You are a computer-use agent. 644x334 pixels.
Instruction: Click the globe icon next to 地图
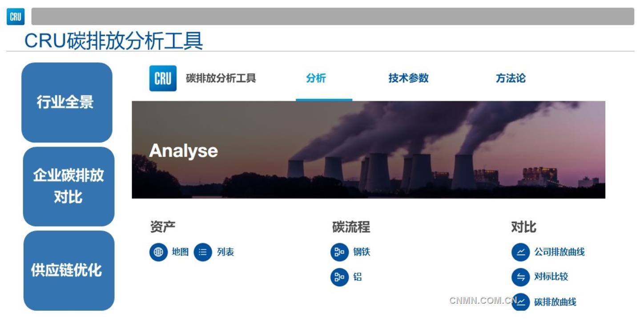tap(158, 252)
